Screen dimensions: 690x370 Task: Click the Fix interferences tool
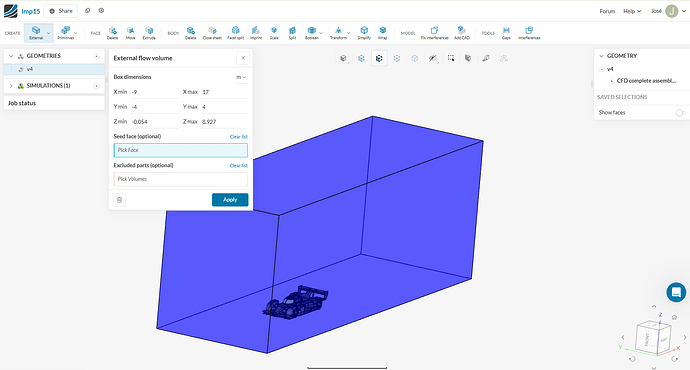[x=434, y=33]
